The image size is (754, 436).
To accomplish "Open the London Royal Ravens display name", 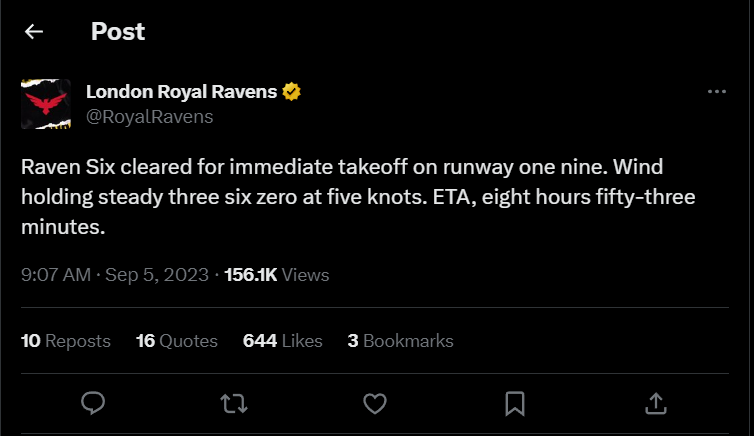I will (183, 92).
